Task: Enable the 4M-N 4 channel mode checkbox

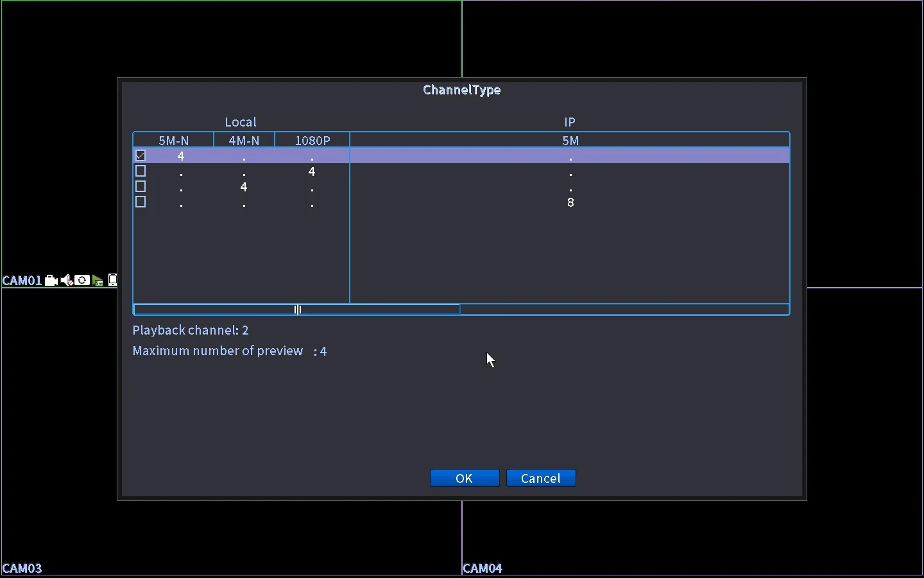Action: pos(141,187)
